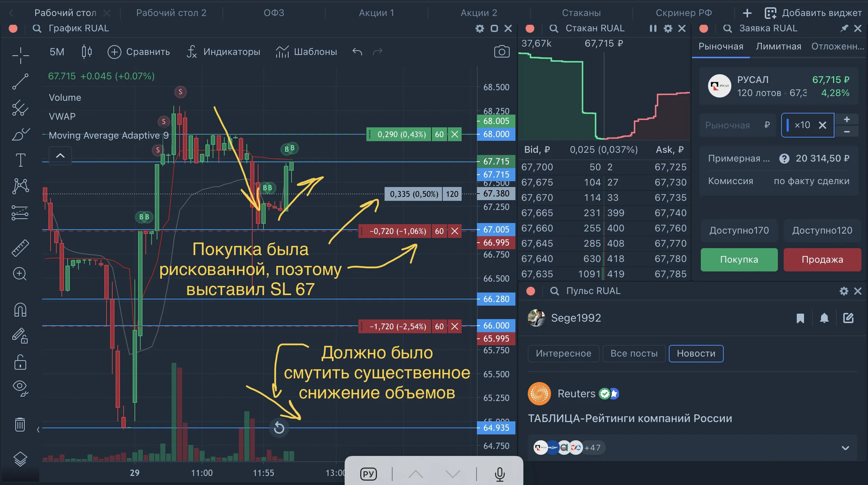Collapse the indicator legend chevron
This screenshot has width=868, height=485.
(x=60, y=156)
